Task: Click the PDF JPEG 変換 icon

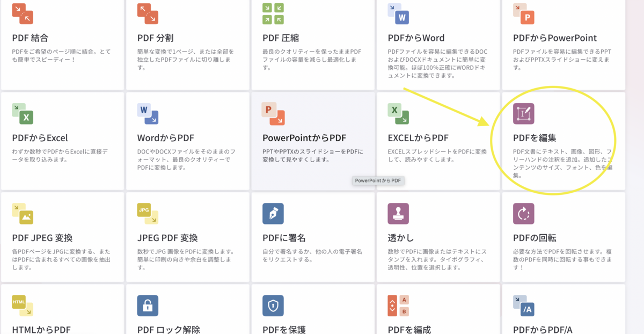Action: [23, 214]
